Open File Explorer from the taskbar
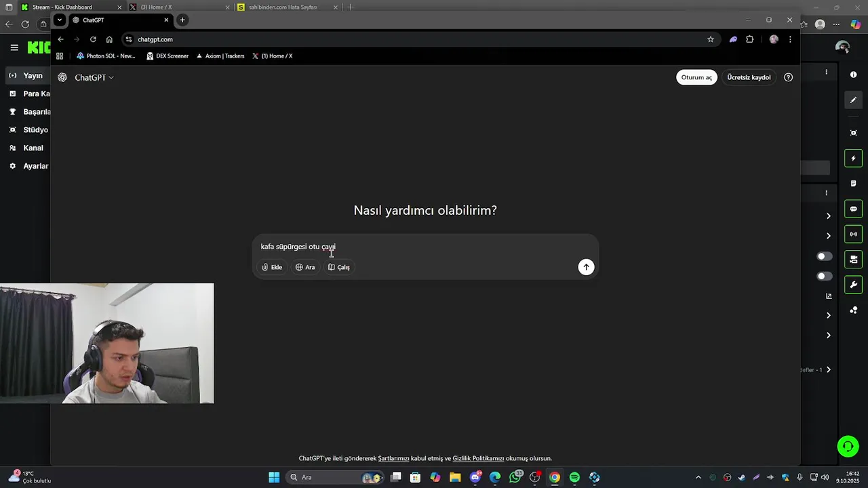Screen dimensions: 868x488 pos(455,477)
